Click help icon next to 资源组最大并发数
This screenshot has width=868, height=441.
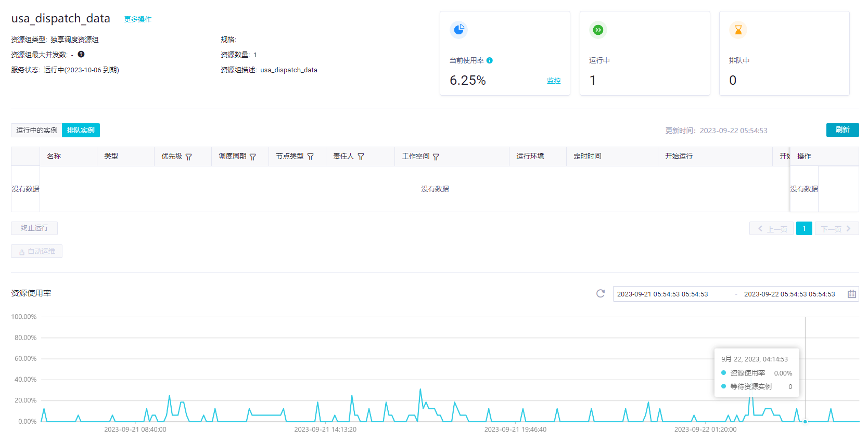[x=81, y=54]
